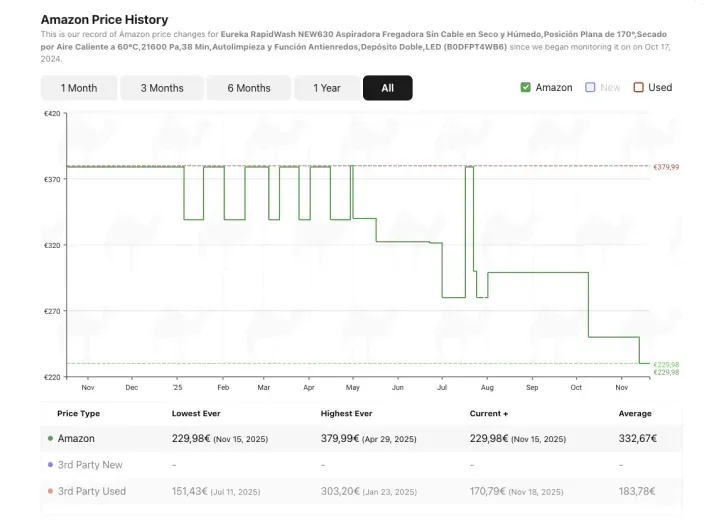Switch chart to 6 Months range
Viewport: 704px width, 528px height.
249,88
